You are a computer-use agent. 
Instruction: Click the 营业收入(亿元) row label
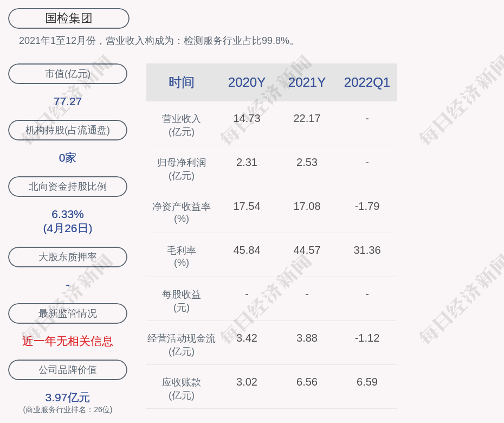182,125
